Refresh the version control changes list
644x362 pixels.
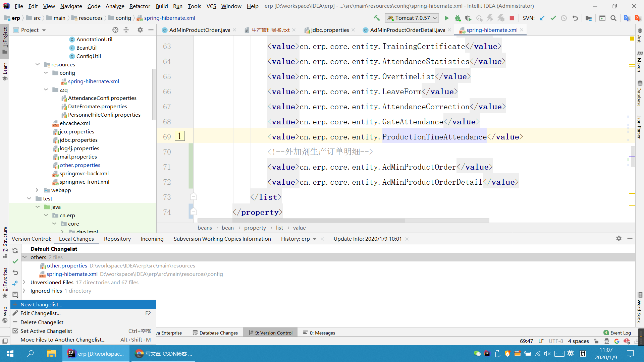[x=15, y=251]
